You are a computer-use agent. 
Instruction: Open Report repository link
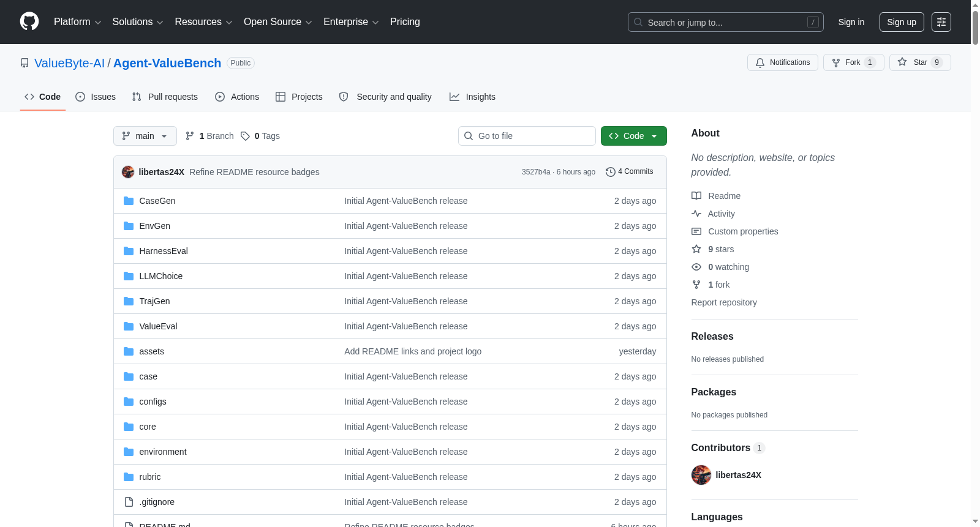724,302
